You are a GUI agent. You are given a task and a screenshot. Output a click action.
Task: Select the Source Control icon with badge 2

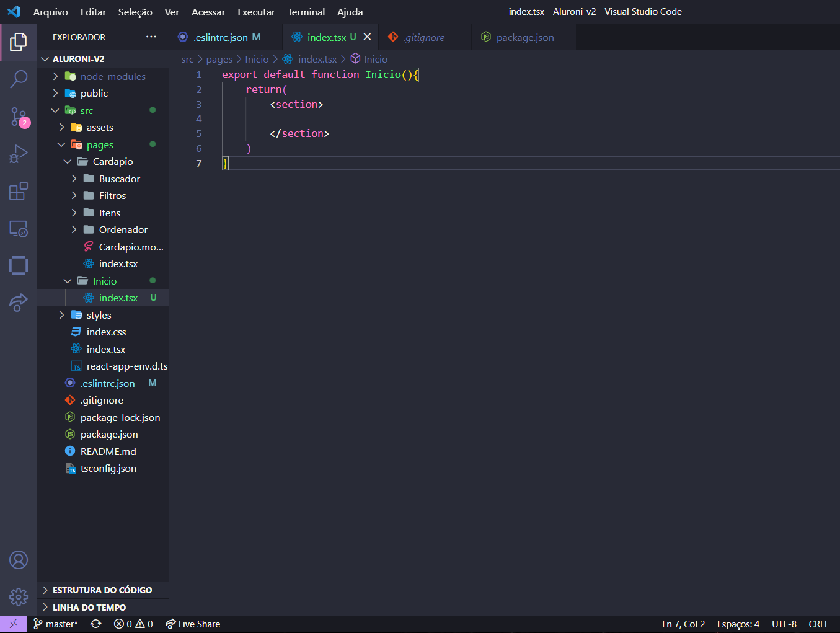click(19, 117)
